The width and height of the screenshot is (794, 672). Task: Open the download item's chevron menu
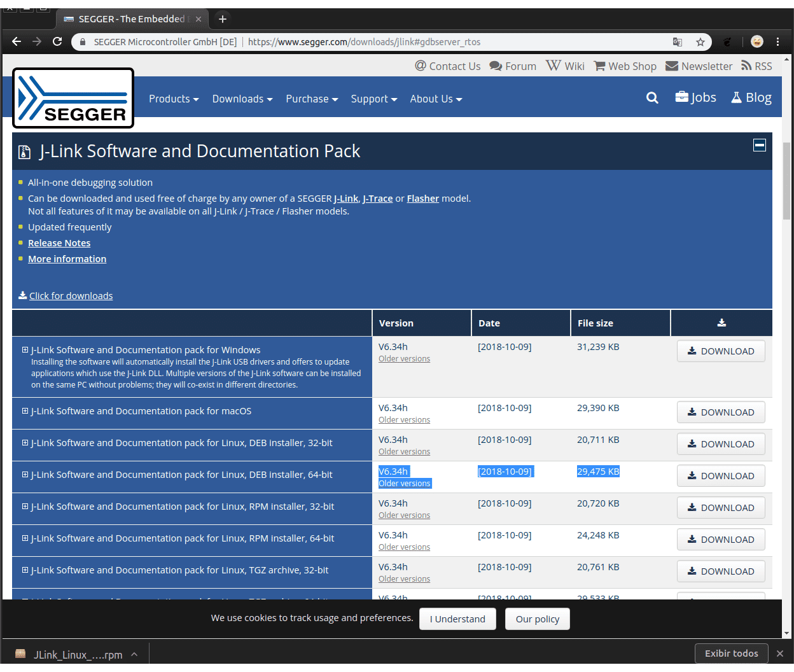[x=134, y=654]
